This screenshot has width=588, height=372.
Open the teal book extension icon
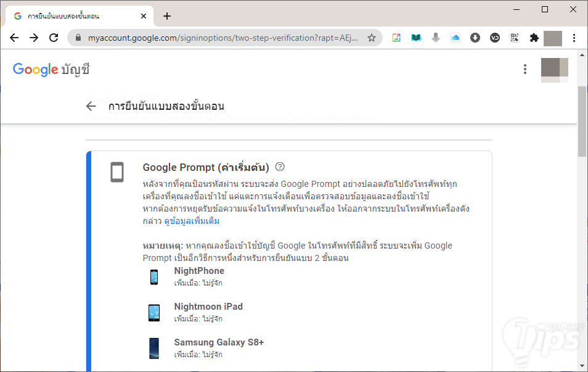pyautogui.click(x=416, y=38)
